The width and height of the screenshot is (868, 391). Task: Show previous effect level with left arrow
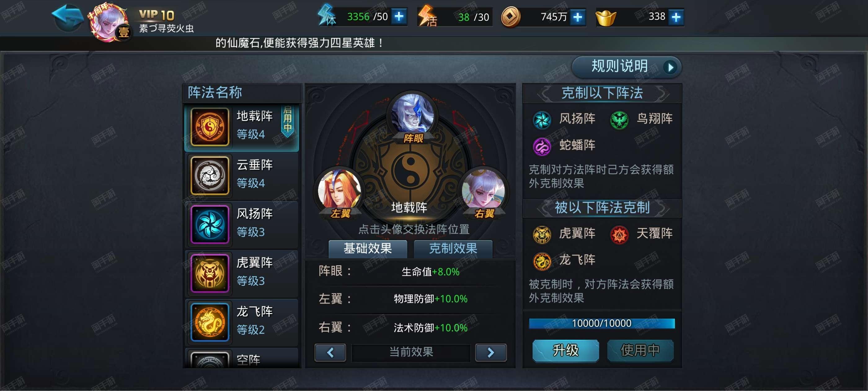point(330,353)
